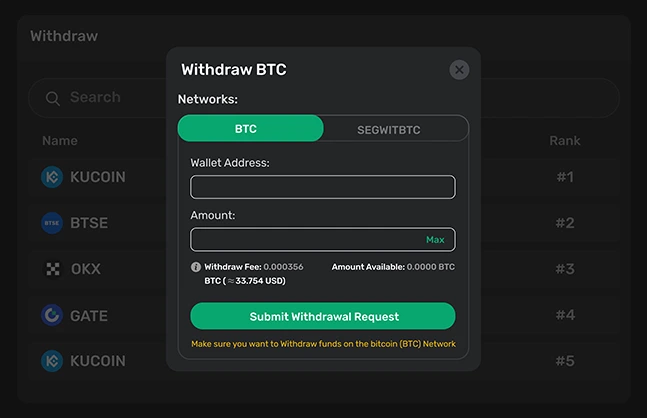
Task: Click the bitcoin network warning text
Action: pos(322,344)
